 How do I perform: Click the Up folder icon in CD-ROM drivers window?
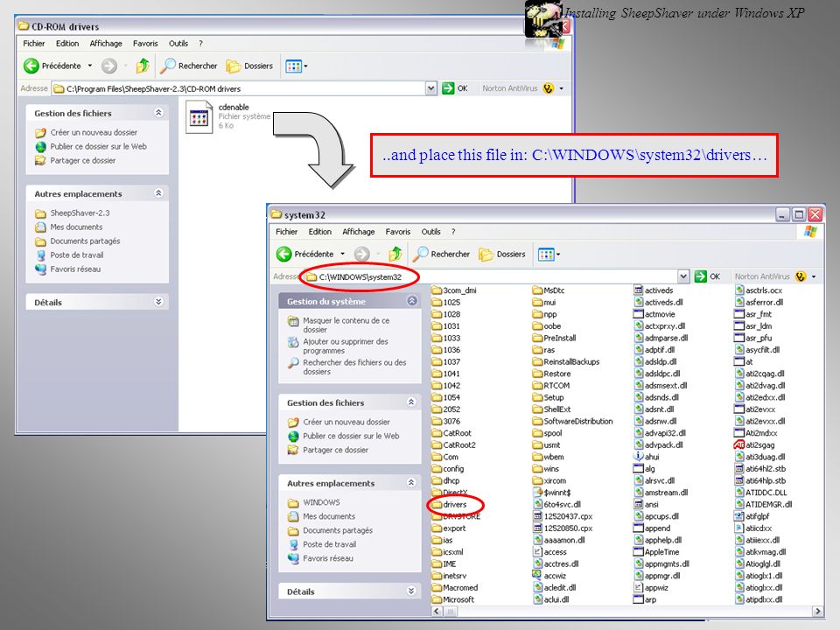tap(143, 66)
